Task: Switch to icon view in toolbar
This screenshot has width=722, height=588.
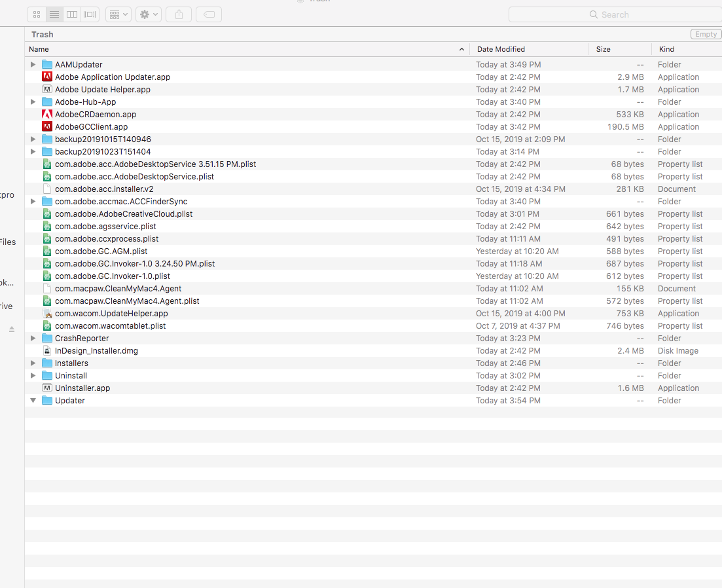Action: coord(37,14)
